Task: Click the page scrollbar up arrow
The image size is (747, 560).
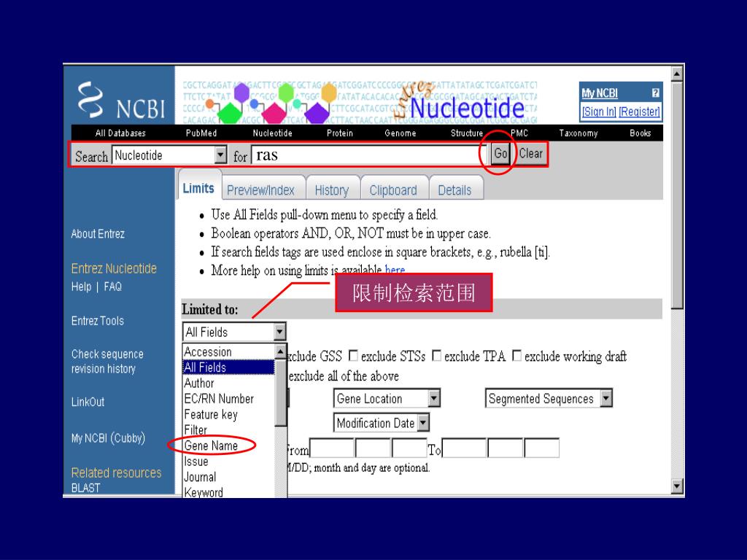Action: click(x=676, y=74)
